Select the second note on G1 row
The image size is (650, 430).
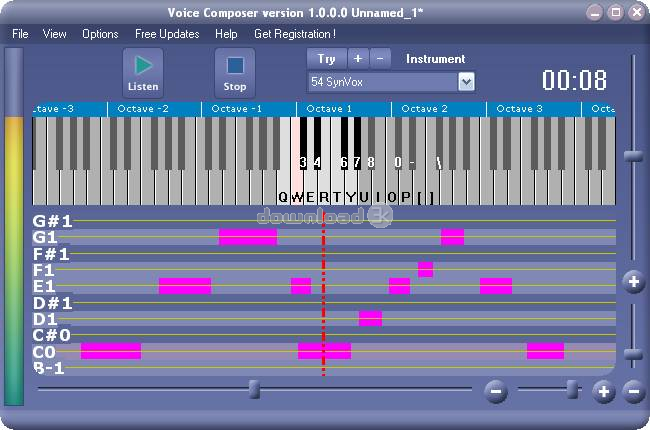452,237
